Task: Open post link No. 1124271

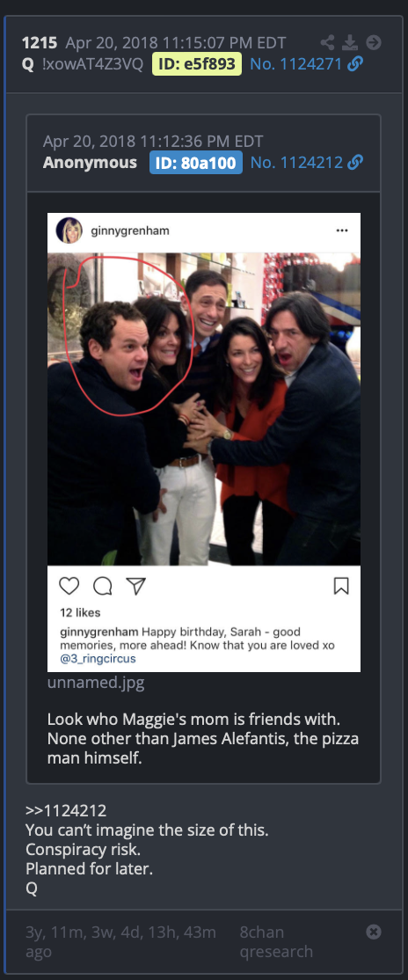Action: (x=296, y=63)
